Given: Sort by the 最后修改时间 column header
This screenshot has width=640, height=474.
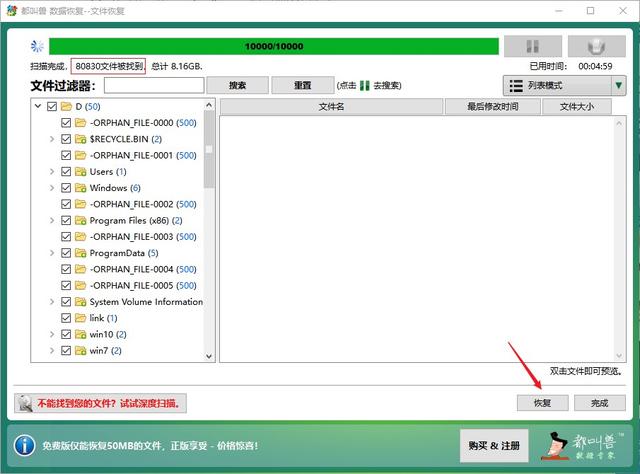Looking at the screenshot, I should (x=493, y=107).
